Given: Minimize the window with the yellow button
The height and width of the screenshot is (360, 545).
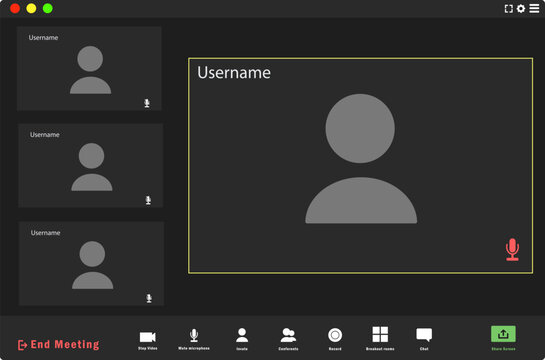Looking at the screenshot, I should (31, 8).
